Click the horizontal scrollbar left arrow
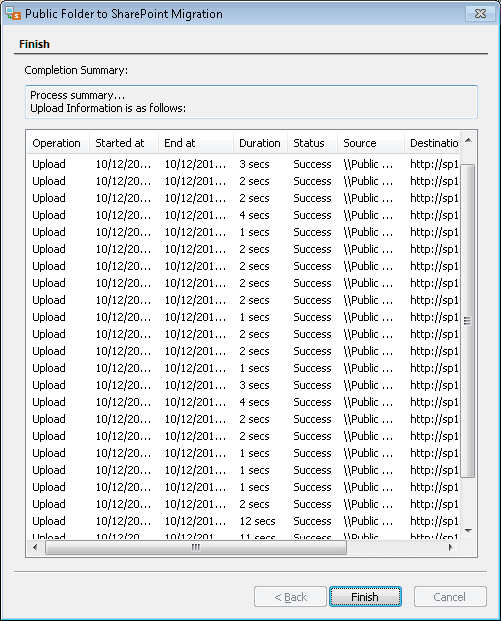Screen dimensions: 501x621 tap(35, 547)
